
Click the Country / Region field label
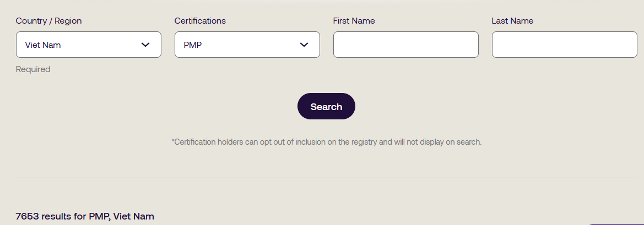point(48,21)
